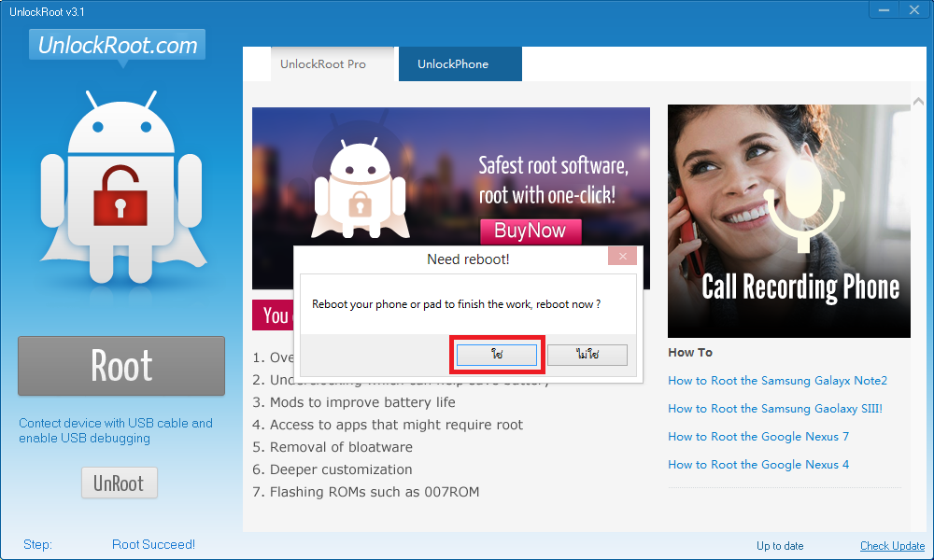The image size is (934, 560).
Task: Click the Android mascot in the banner ad
Action: click(x=360, y=189)
